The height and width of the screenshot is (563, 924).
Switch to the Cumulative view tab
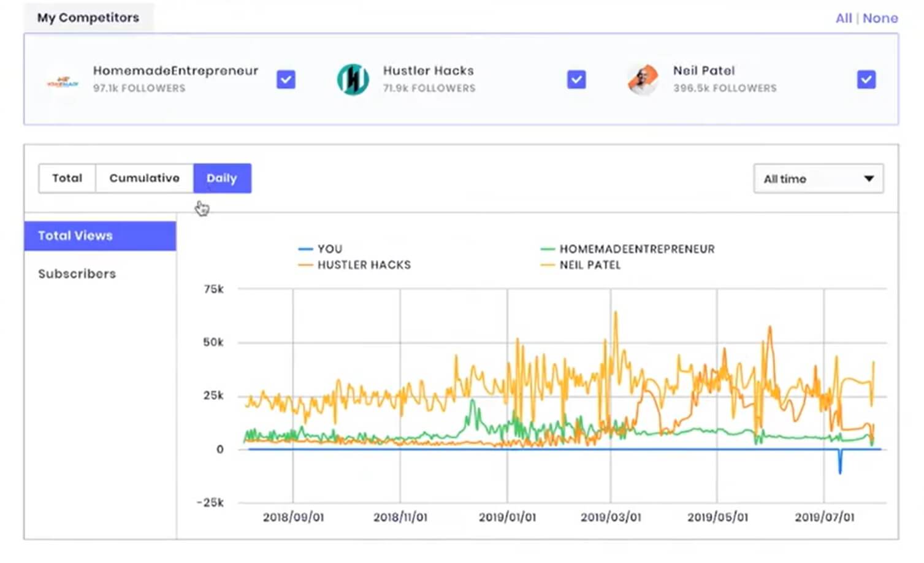[144, 178]
